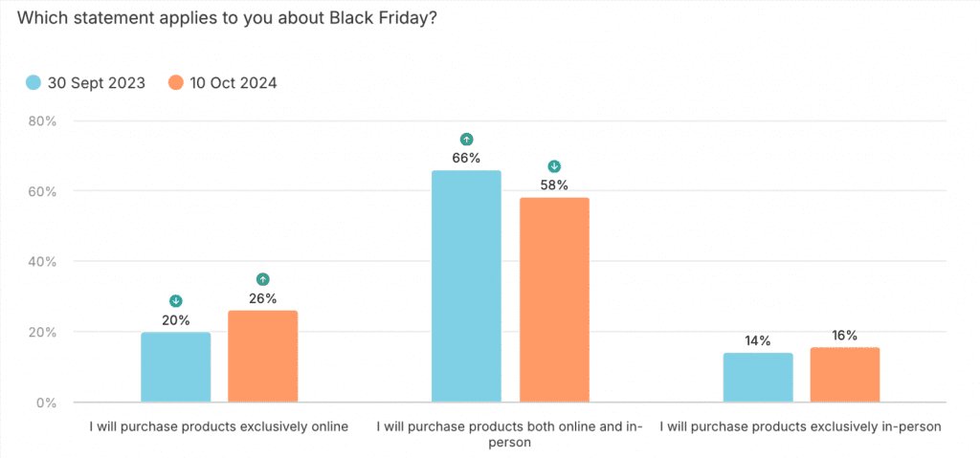Select the orange 58% online and in-person bar
The width and height of the screenshot is (980, 458).
554,300
